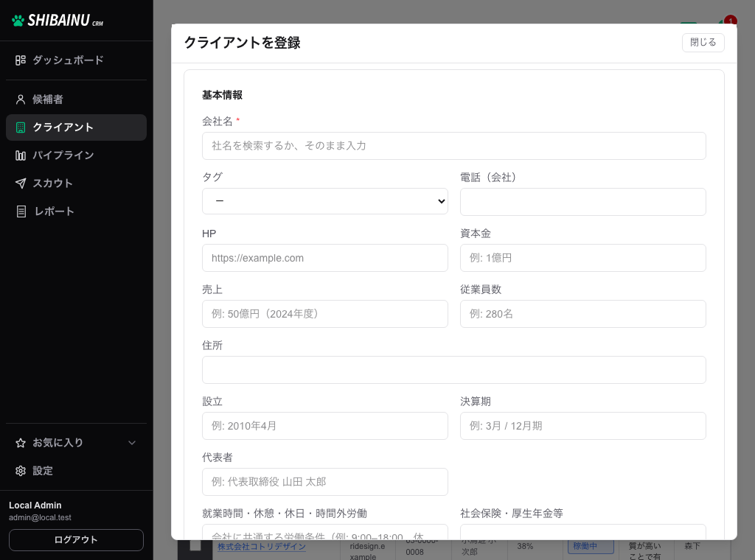Open パイプライン menu item
The width and height of the screenshot is (755, 560).
point(76,155)
